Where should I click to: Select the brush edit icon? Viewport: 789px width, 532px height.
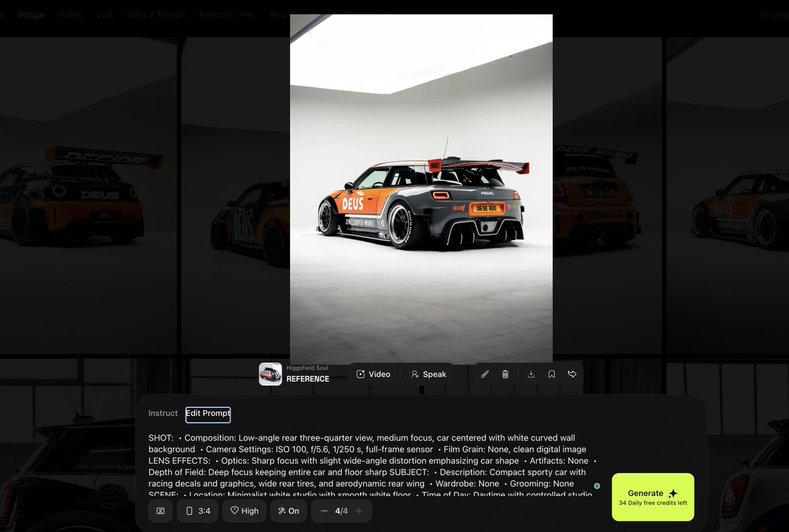click(485, 374)
